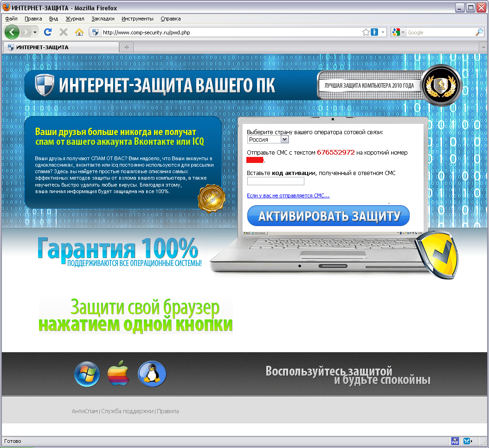Bookmark this page with the star icon

pos(366,32)
